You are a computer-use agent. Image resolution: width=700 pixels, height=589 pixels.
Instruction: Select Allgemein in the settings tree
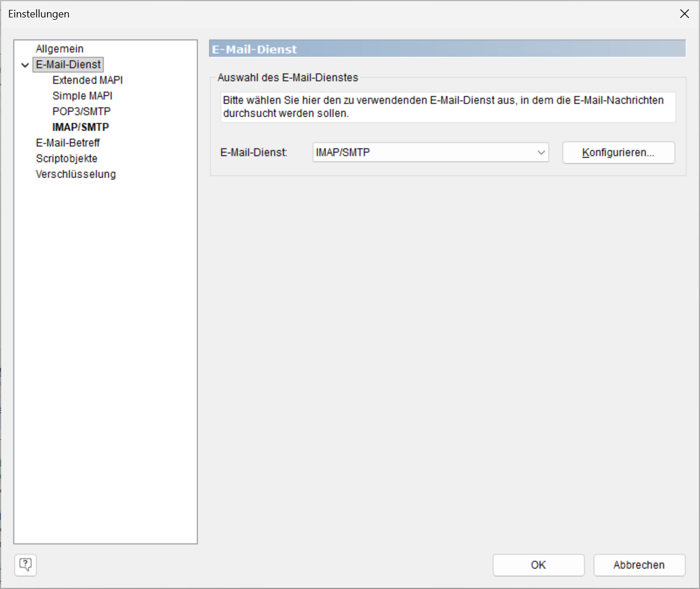(x=60, y=49)
